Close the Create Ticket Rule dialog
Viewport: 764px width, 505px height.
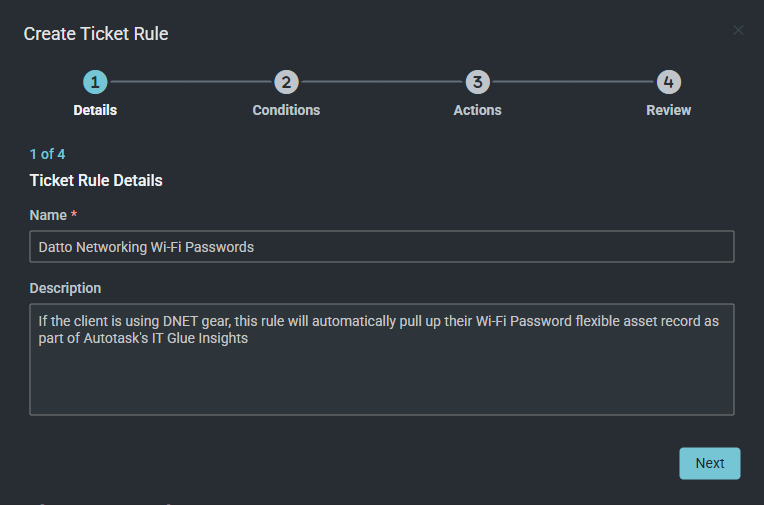738,30
